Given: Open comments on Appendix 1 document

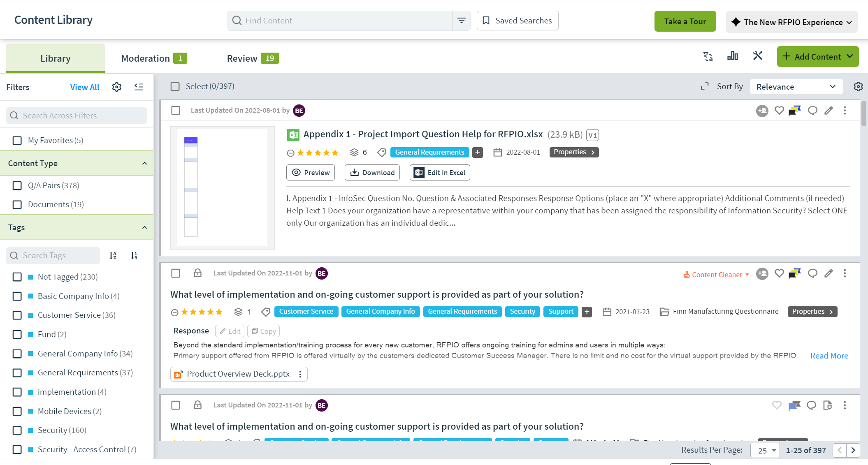Looking at the screenshot, I should tap(812, 111).
